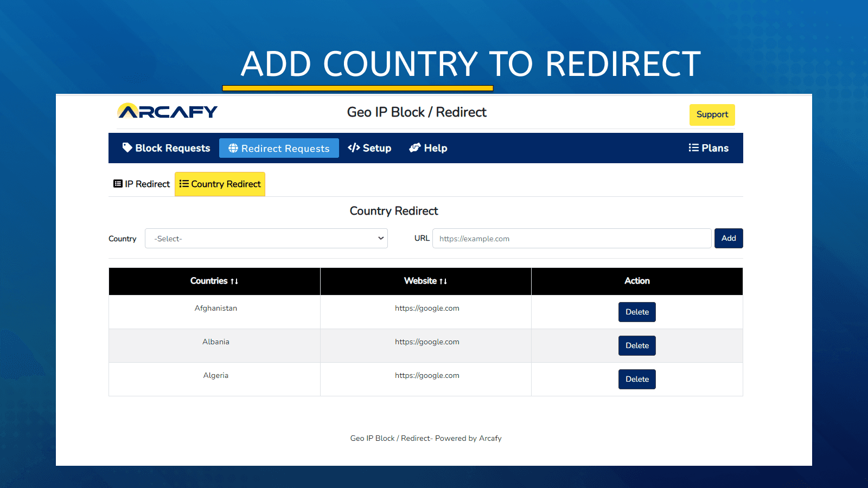The image size is (868, 488).
Task: Sort table by Website column arrows
Action: (x=443, y=281)
